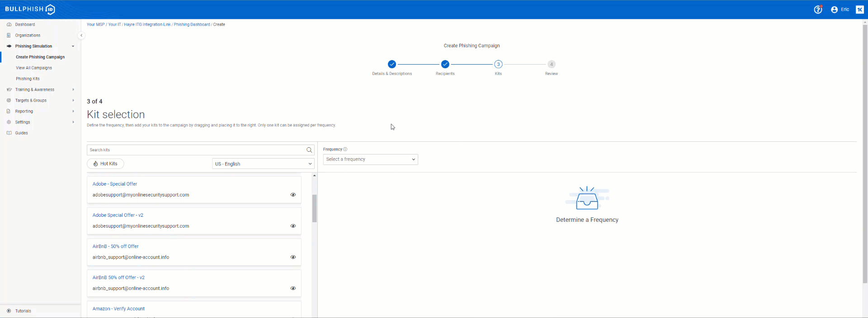Image resolution: width=868 pixels, height=318 pixels.
Task: Collapse the sidebar with the arrow button
Action: pyautogui.click(x=81, y=35)
